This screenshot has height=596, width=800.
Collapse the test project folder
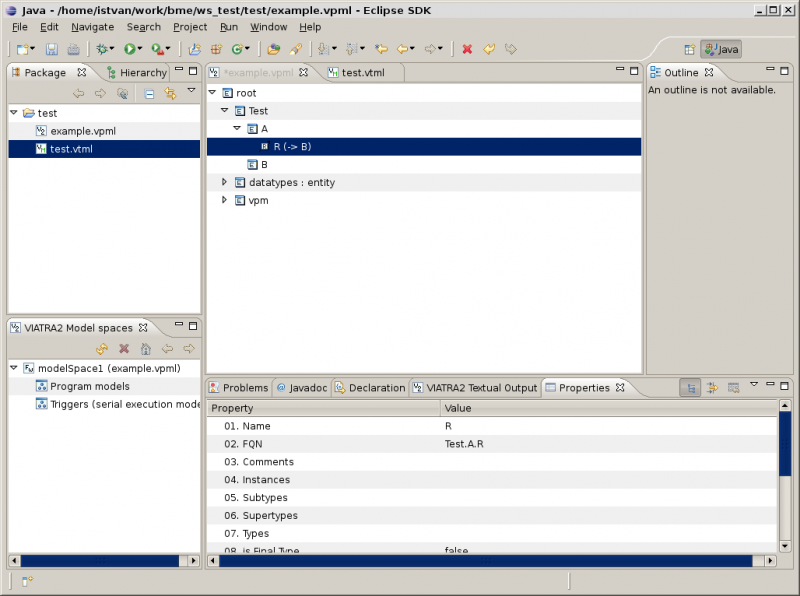click(x=14, y=112)
